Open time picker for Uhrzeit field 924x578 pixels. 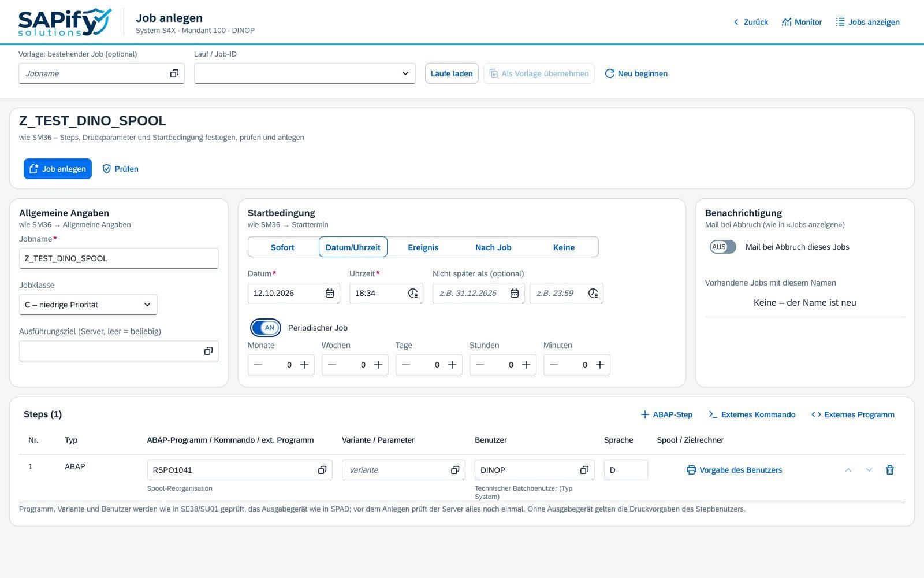coord(413,293)
